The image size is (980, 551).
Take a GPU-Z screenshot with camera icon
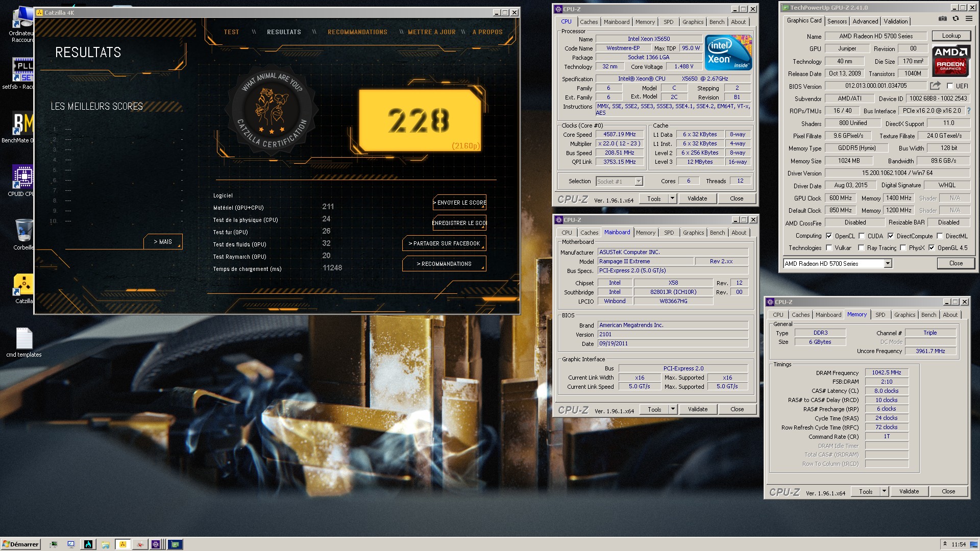tap(942, 19)
